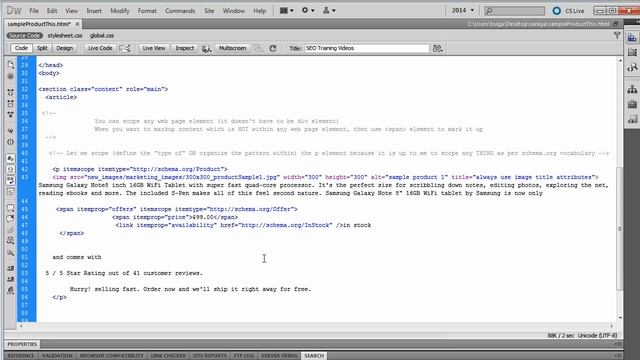Check browser compatibility icon next to Live Code

pos(125,48)
